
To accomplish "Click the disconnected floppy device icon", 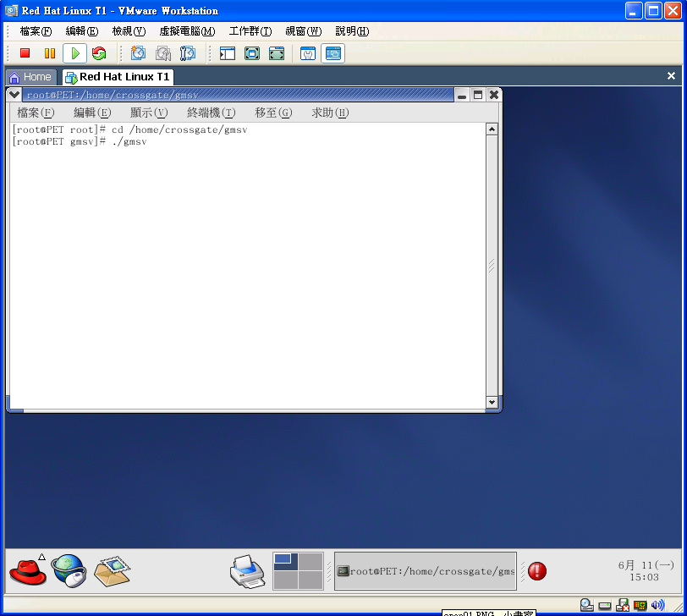I will pos(623,605).
